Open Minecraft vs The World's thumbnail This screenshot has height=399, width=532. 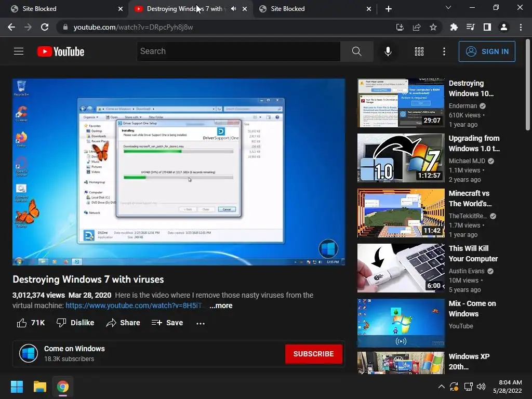[x=401, y=213]
